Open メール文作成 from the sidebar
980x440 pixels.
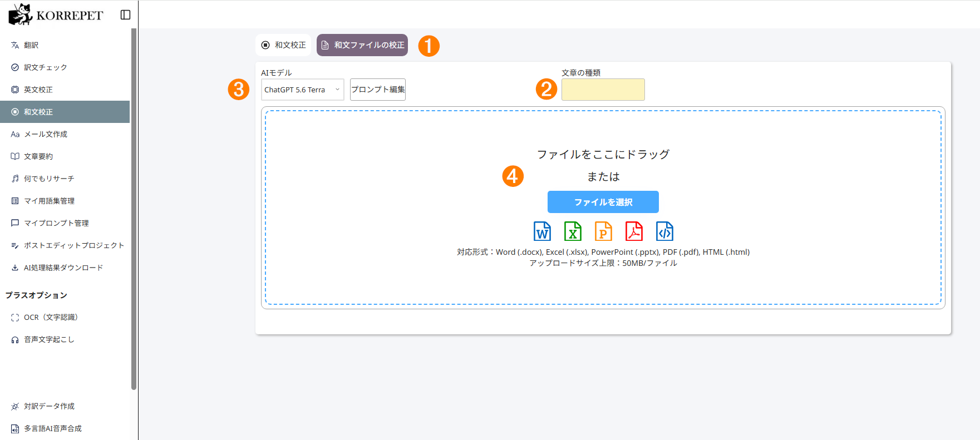click(65, 134)
